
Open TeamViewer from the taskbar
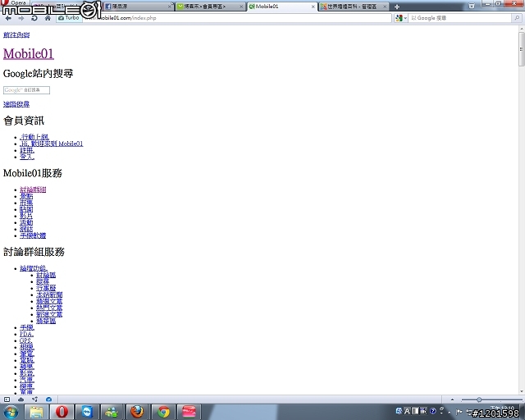pyautogui.click(x=87, y=412)
